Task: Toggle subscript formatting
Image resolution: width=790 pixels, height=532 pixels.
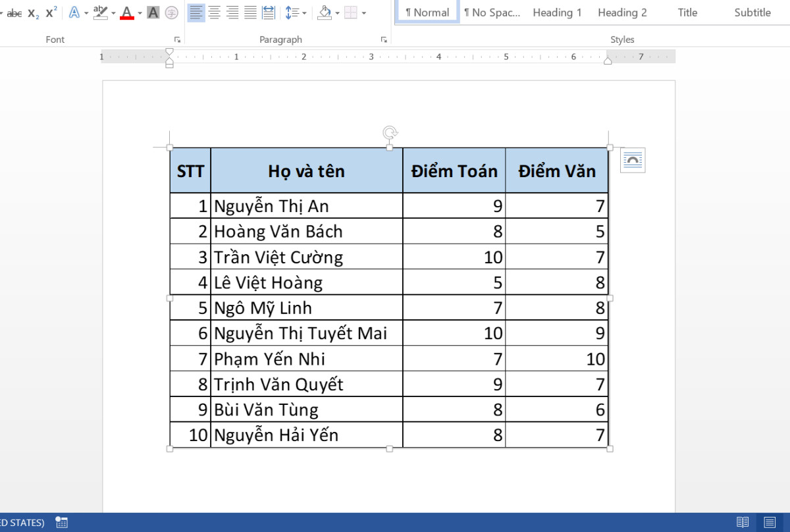Action: (34, 13)
